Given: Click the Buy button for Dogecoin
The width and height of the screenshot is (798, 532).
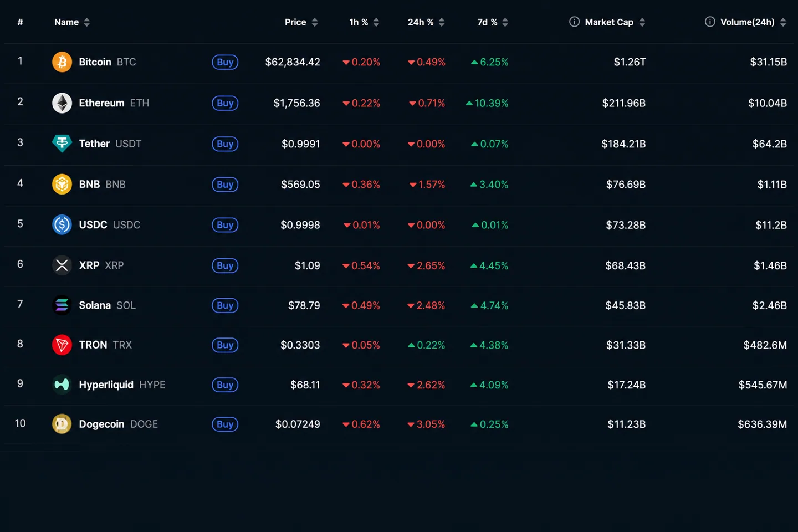Looking at the screenshot, I should pos(225,424).
